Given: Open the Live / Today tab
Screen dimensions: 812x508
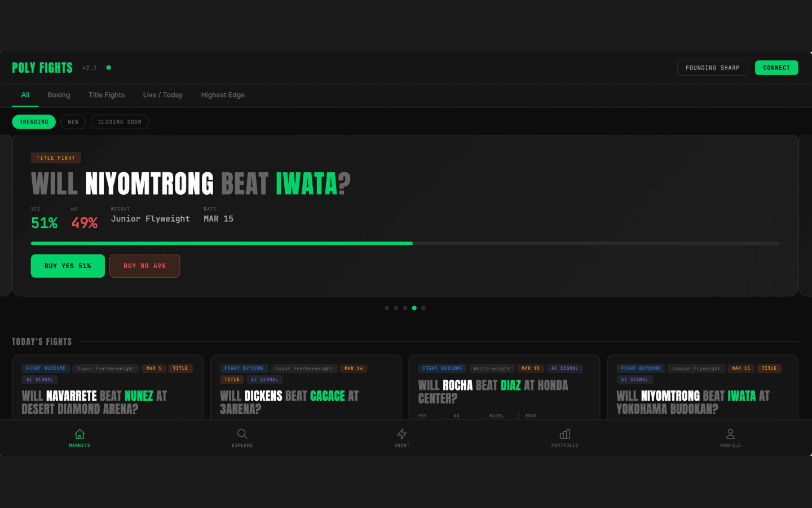Looking at the screenshot, I should pyautogui.click(x=162, y=95).
